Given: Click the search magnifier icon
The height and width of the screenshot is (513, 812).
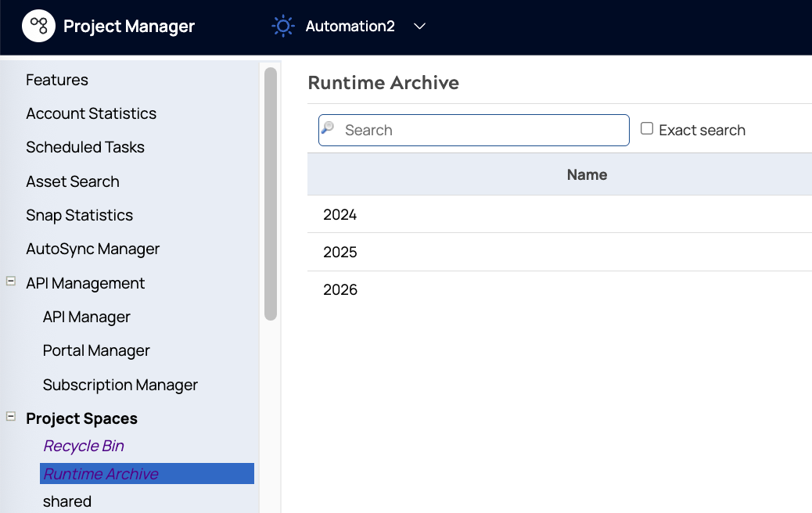Looking at the screenshot, I should point(328,127).
